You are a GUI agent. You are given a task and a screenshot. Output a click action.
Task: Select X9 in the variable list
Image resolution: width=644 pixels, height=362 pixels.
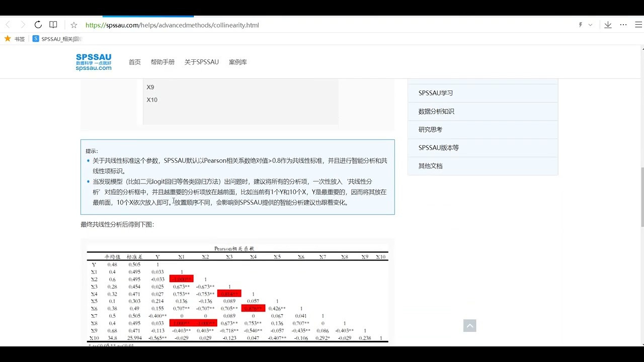tap(150, 87)
